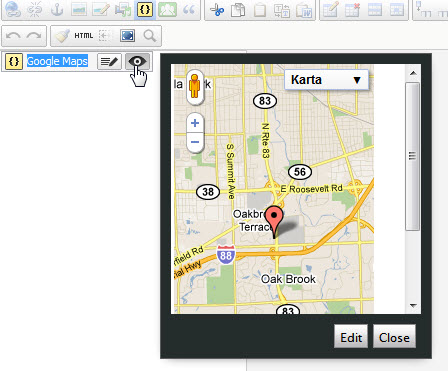Redo action with curved right arrow
Screen dimensions: 448x371
(x=34, y=36)
